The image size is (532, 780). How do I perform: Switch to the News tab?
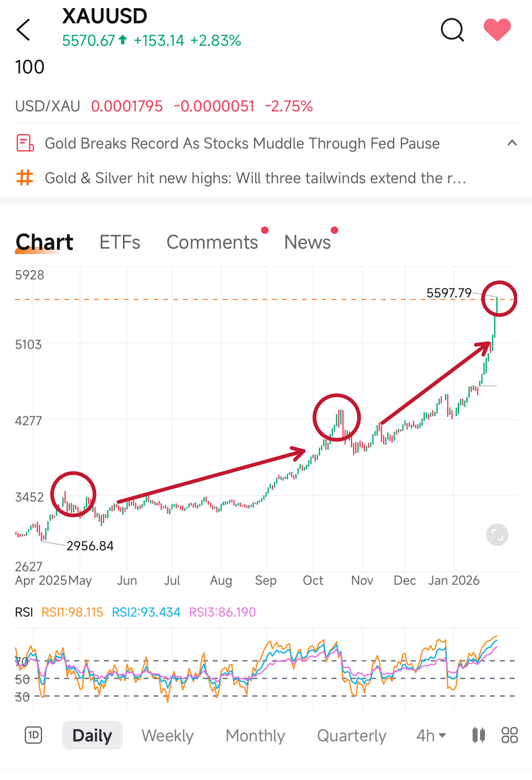tap(307, 242)
